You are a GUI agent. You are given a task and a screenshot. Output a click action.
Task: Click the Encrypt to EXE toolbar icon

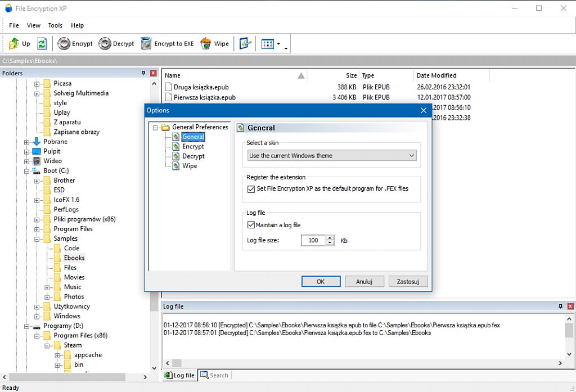tap(146, 43)
